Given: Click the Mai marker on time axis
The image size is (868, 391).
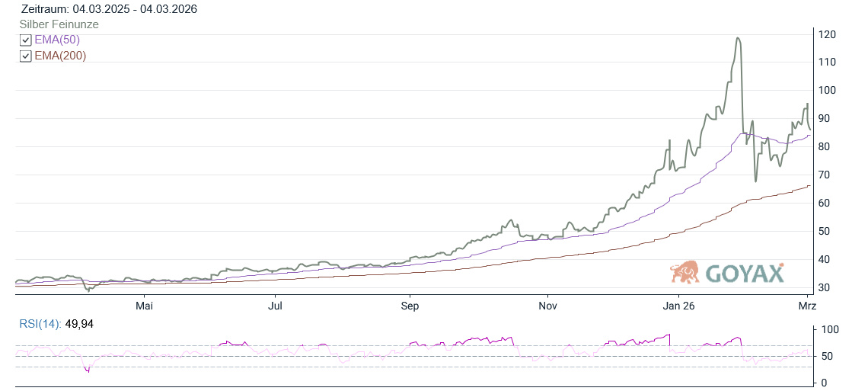Looking at the screenshot, I should click(x=144, y=306).
